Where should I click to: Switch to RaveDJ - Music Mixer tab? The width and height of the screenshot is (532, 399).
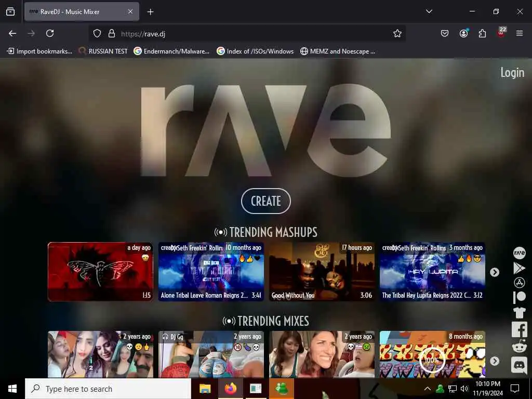click(x=82, y=11)
